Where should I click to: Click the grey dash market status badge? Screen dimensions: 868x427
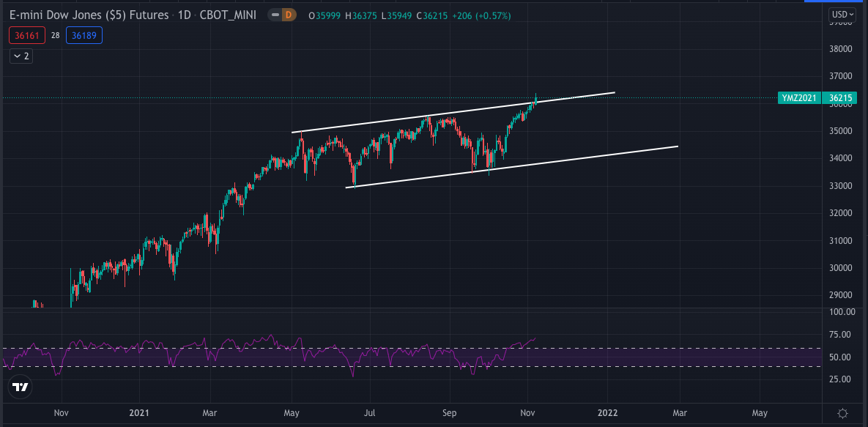pyautogui.click(x=275, y=15)
